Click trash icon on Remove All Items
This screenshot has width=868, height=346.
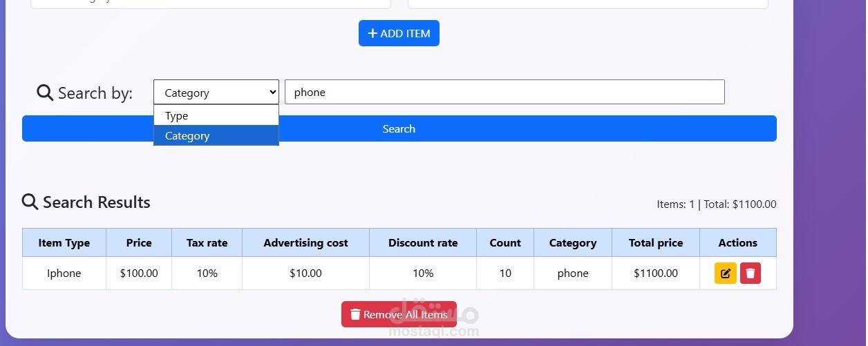pyautogui.click(x=355, y=314)
